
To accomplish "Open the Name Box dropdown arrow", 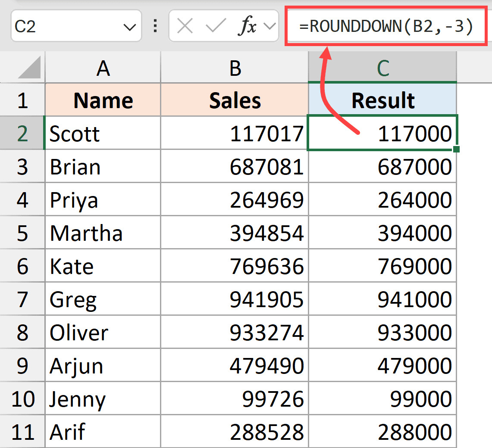I will tap(129, 27).
